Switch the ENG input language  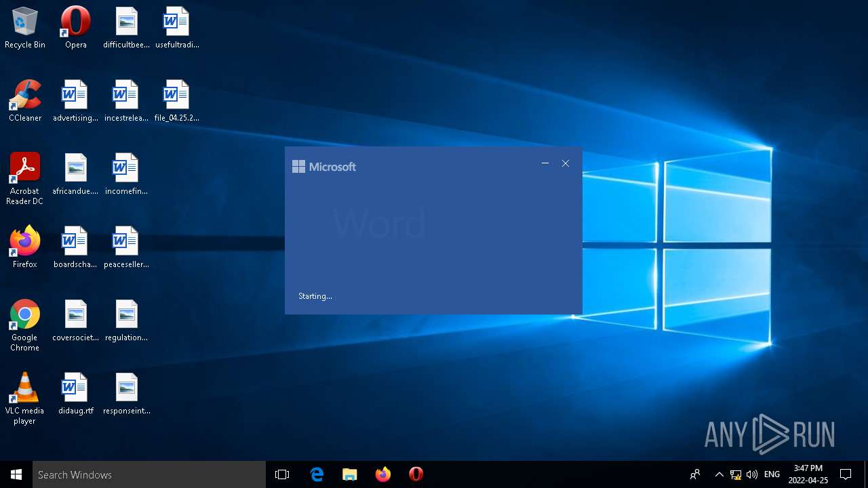(x=772, y=474)
